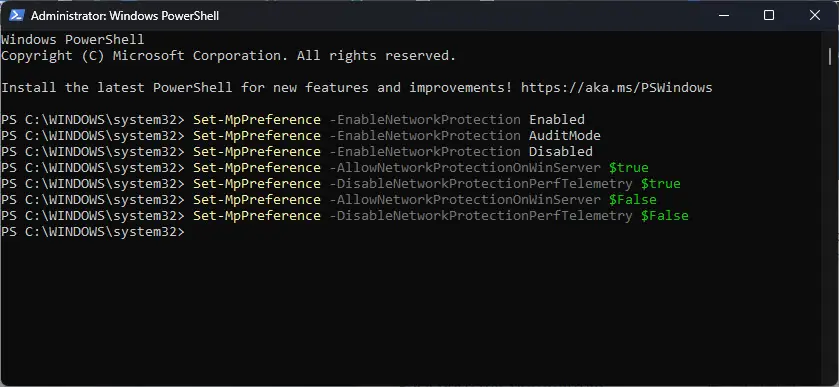
Task: Click $true after the first AllowNetworkProtectionOnWinServer
Action: pos(629,168)
